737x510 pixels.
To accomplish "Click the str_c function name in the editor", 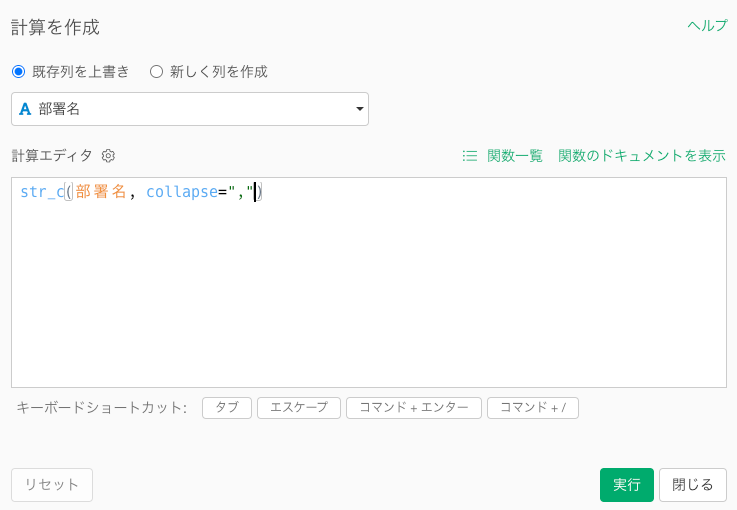I will [41, 192].
